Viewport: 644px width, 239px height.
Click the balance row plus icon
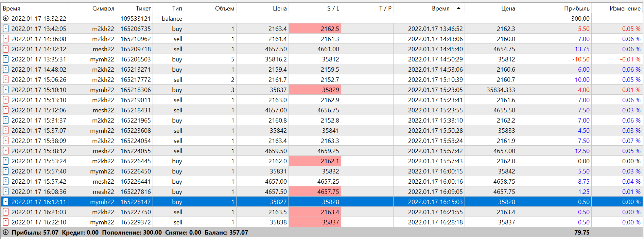[x=6, y=18]
